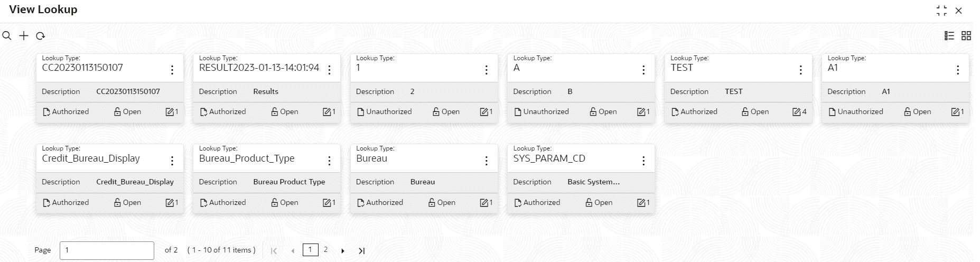Collapse the View Lookup screen
The height and width of the screenshot is (262, 980).
point(941,11)
